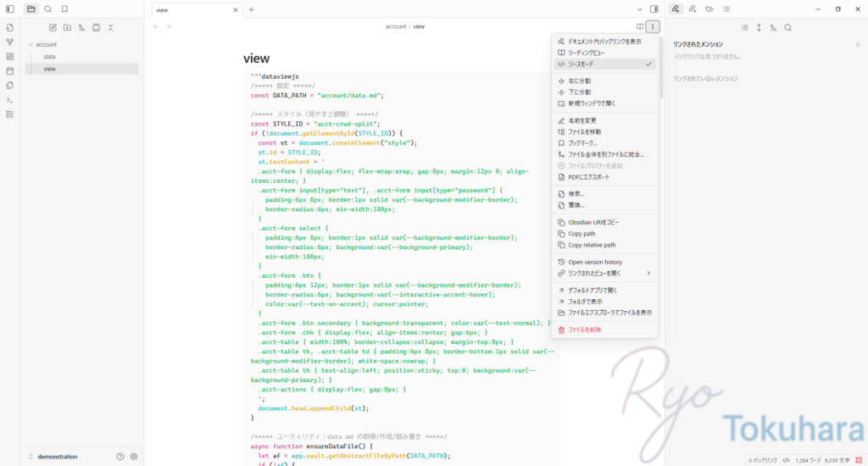Viewport: 868px width, 466px height.
Task: Open the graph view from the ribbon
Action: pyautogui.click(x=9, y=42)
